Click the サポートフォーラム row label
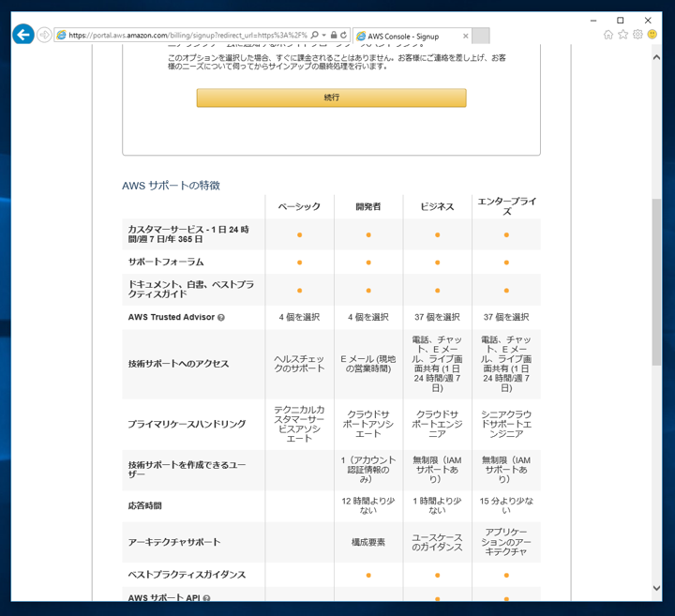The height and width of the screenshot is (616, 675). (166, 262)
